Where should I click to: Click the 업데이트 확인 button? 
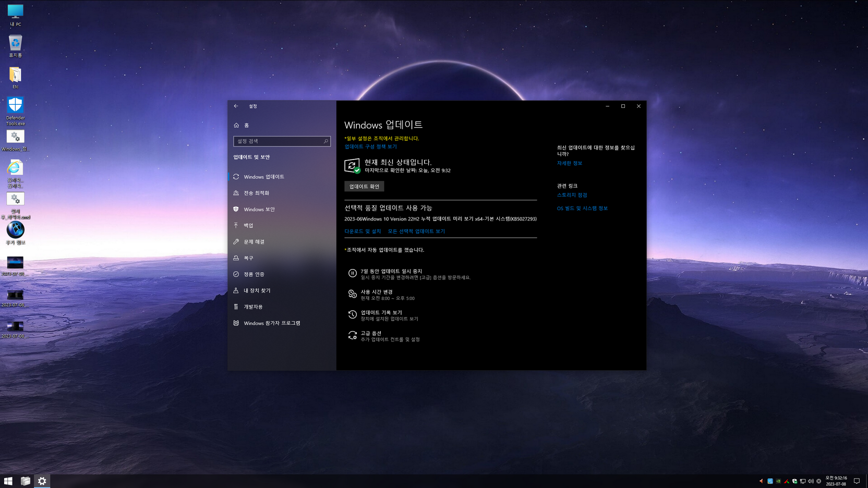coord(364,186)
